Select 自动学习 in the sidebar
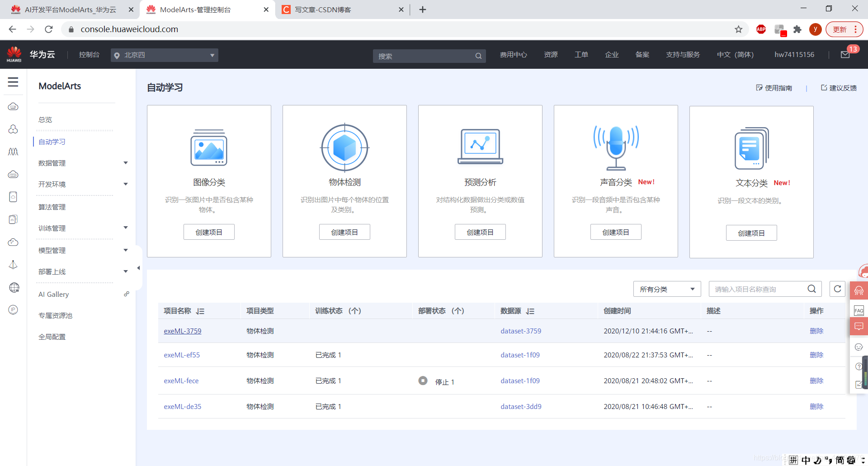The width and height of the screenshot is (868, 466). (52, 142)
